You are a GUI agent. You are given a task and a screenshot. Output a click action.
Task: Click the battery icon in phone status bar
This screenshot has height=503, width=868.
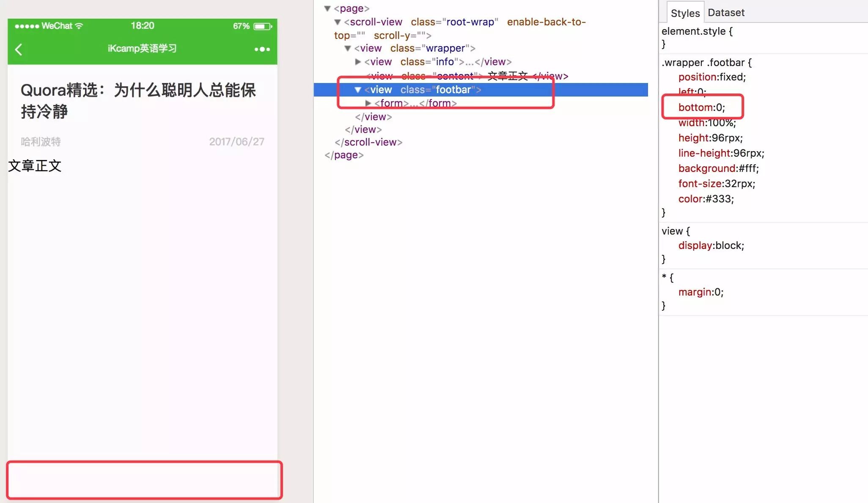pyautogui.click(x=263, y=26)
